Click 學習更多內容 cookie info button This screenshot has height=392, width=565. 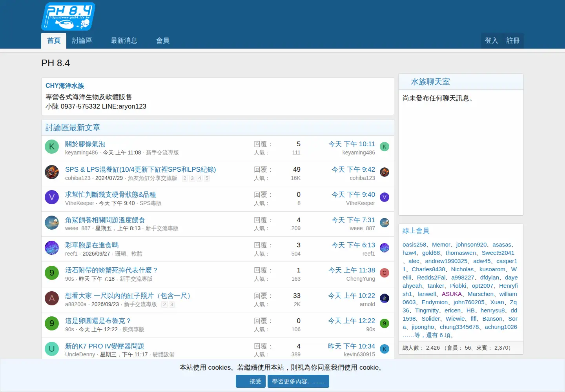pos(298,381)
